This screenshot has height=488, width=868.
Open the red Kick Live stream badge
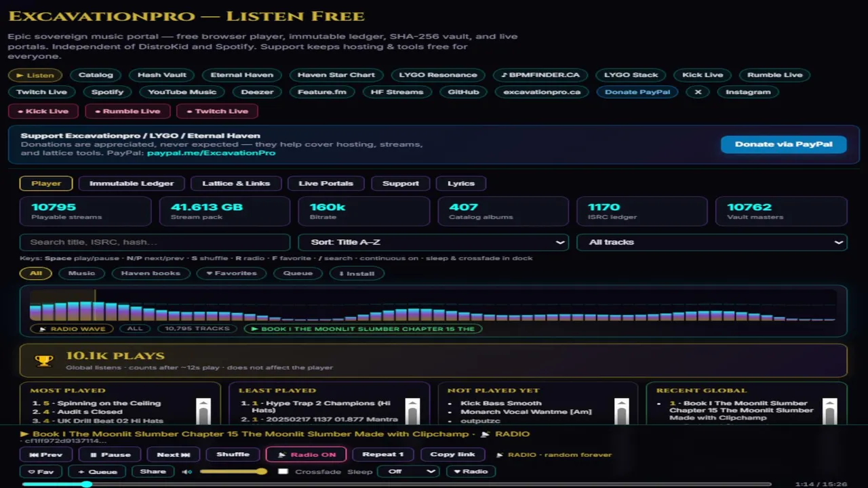43,111
